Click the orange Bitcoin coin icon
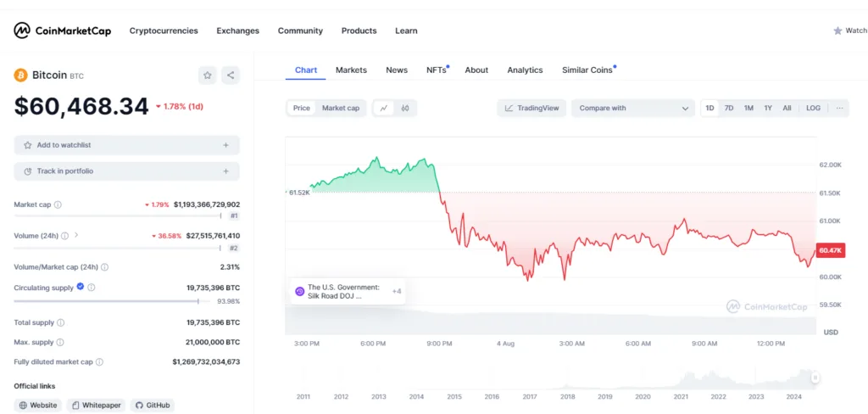The image size is (868, 414). tap(20, 75)
